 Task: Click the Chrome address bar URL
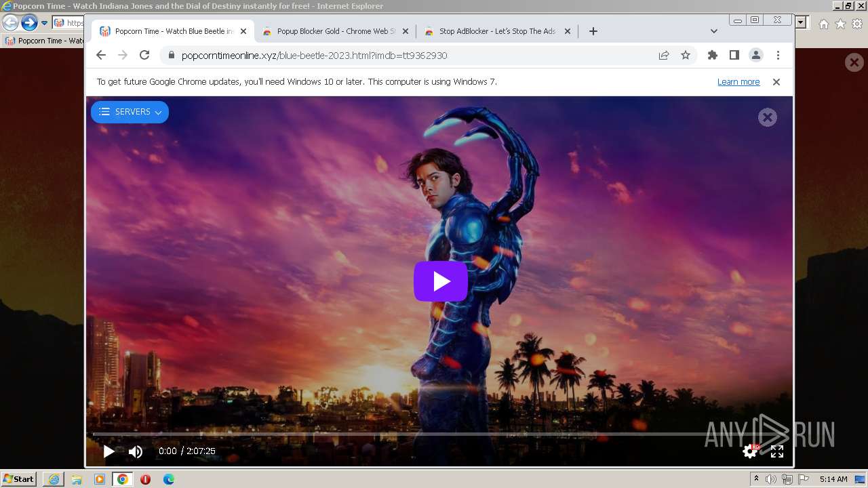click(x=314, y=56)
